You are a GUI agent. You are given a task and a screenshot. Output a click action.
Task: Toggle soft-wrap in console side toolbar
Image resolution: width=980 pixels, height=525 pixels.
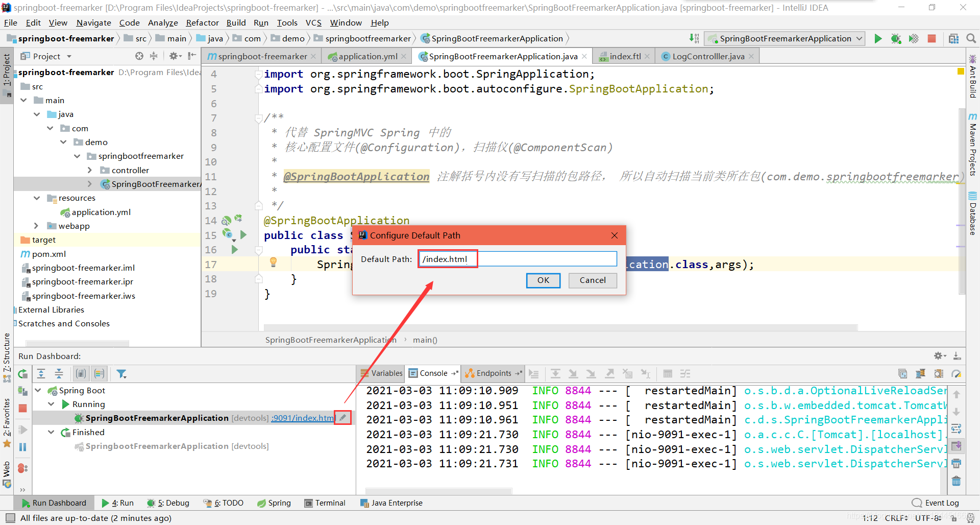point(957,428)
